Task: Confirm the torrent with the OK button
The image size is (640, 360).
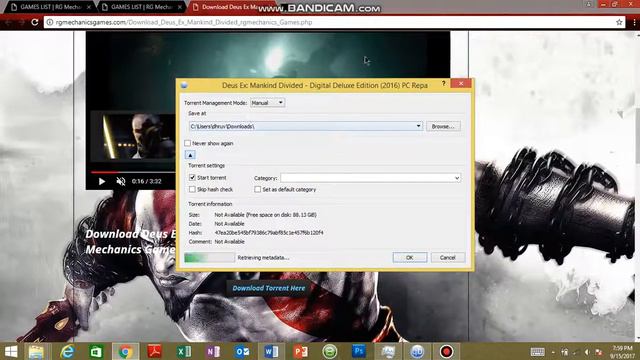Action: pyautogui.click(x=410, y=258)
